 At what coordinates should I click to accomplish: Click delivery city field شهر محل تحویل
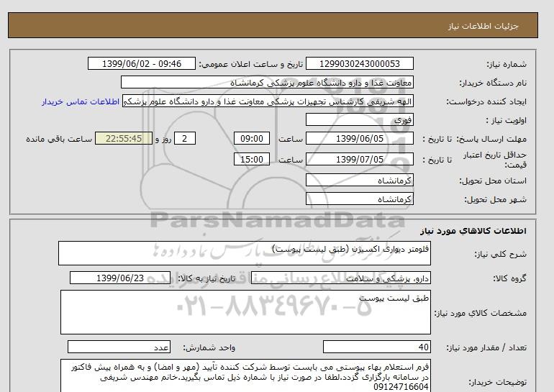tap(359, 199)
